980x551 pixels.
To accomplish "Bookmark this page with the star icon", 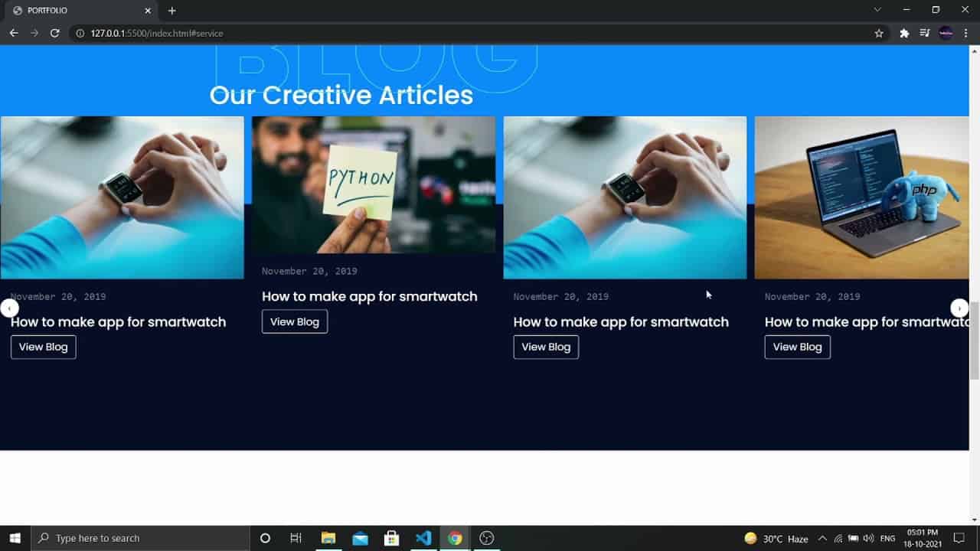I will pyautogui.click(x=879, y=33).
